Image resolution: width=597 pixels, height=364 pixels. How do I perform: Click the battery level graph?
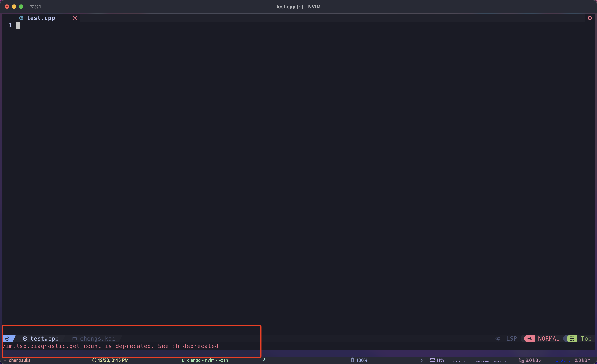tap(394, 360)
